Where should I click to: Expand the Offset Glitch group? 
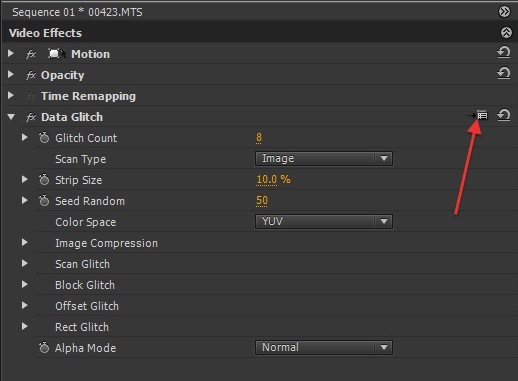pos(24,305)
